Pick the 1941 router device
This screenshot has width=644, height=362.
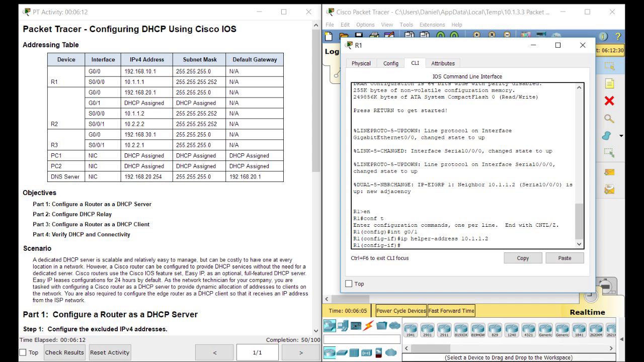click(x=411, y=330)
